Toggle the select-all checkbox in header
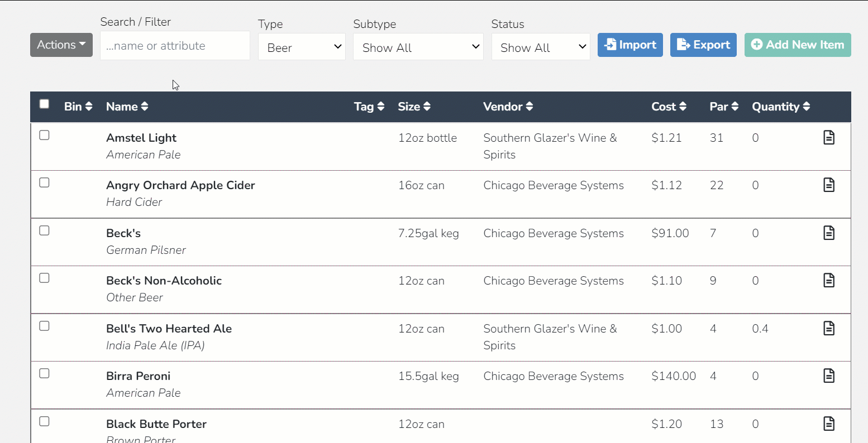Screen dimensions: 868x443 click(x=44, y=104)
